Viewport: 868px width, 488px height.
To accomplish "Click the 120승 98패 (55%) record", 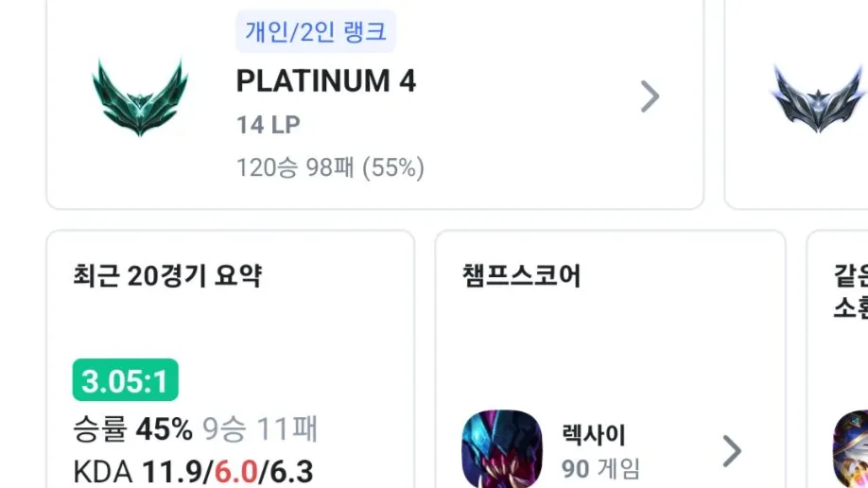I will 331,167.
